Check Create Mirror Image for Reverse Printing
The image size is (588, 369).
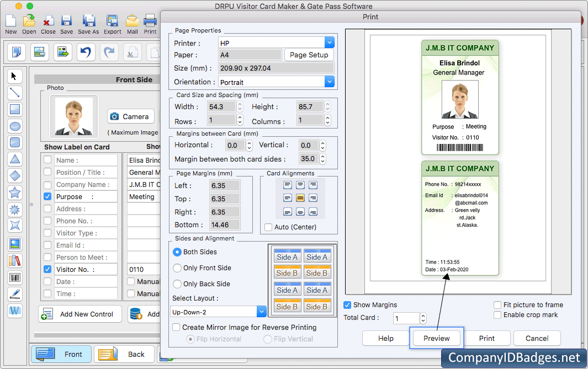point(176,328)
